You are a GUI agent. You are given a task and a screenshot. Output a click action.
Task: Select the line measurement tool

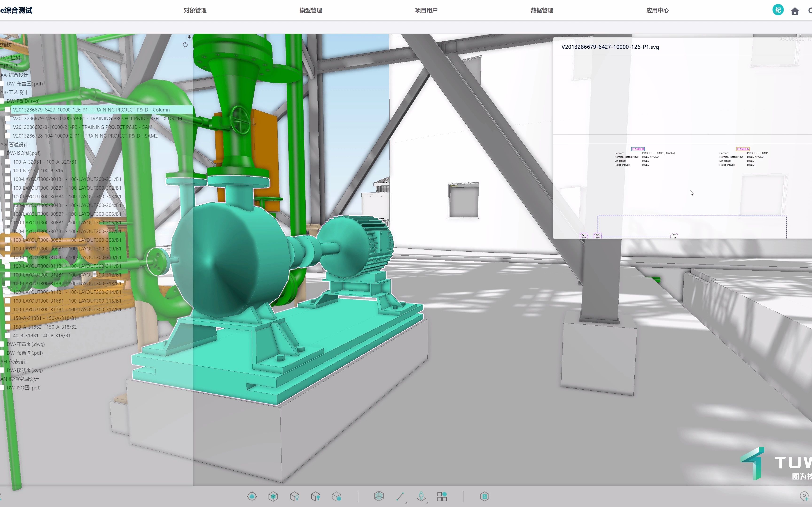click(400, 496)
